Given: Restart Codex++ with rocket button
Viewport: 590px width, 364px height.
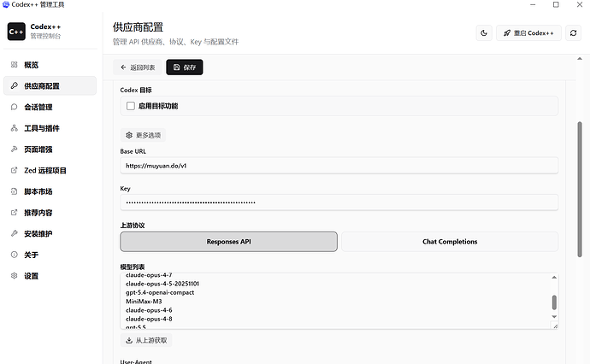Looking at the screenshot, I should [528, 33].
